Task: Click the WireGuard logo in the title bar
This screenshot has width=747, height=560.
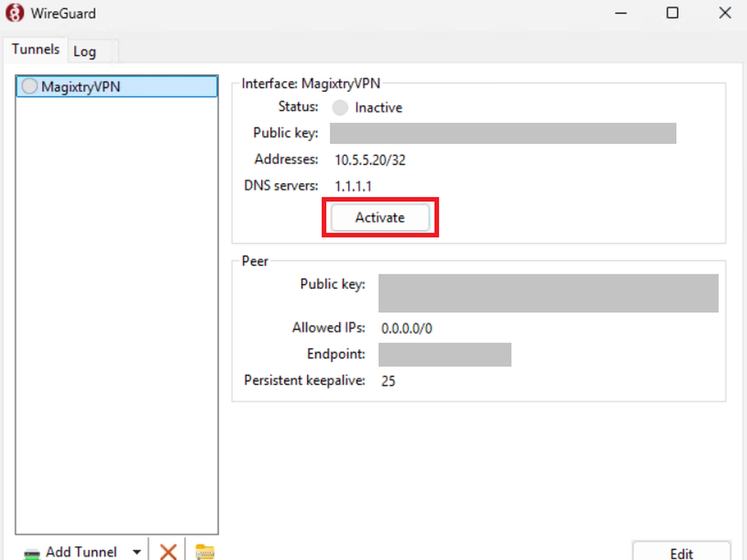Action: pyautogui.click(x=14, y=13)
